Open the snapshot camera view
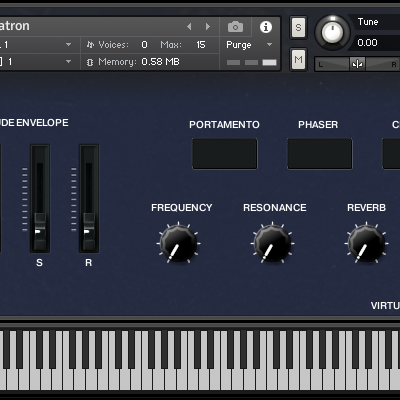 click(235, 27)
